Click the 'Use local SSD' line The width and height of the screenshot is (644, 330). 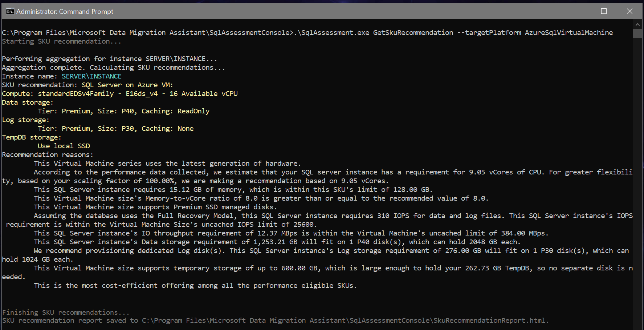click(64, 146)
